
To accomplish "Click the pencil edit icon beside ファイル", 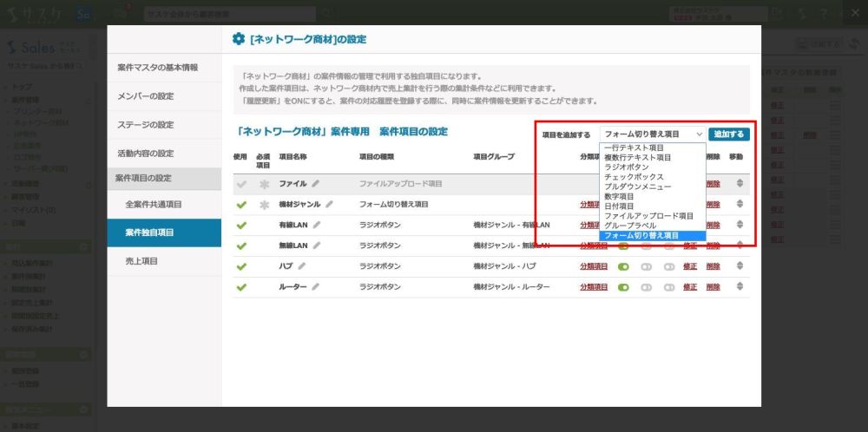I will point(315,184).
